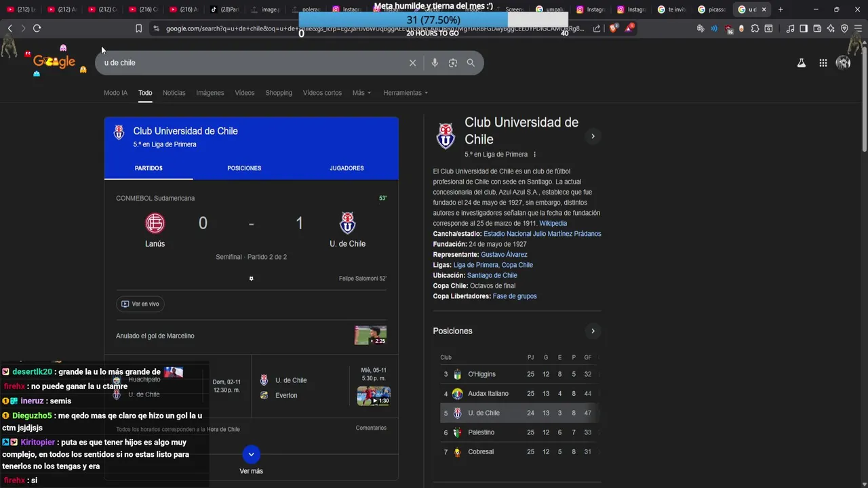Viewport: 868px width, 488px height.
Task: Open the Shopping tab
Action: [x=279, y=93]
